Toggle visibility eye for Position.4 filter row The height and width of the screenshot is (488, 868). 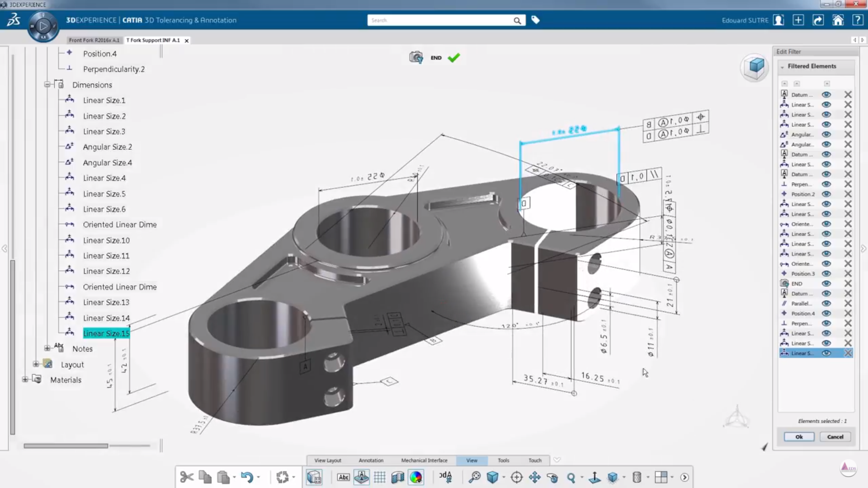coord(826,313)
